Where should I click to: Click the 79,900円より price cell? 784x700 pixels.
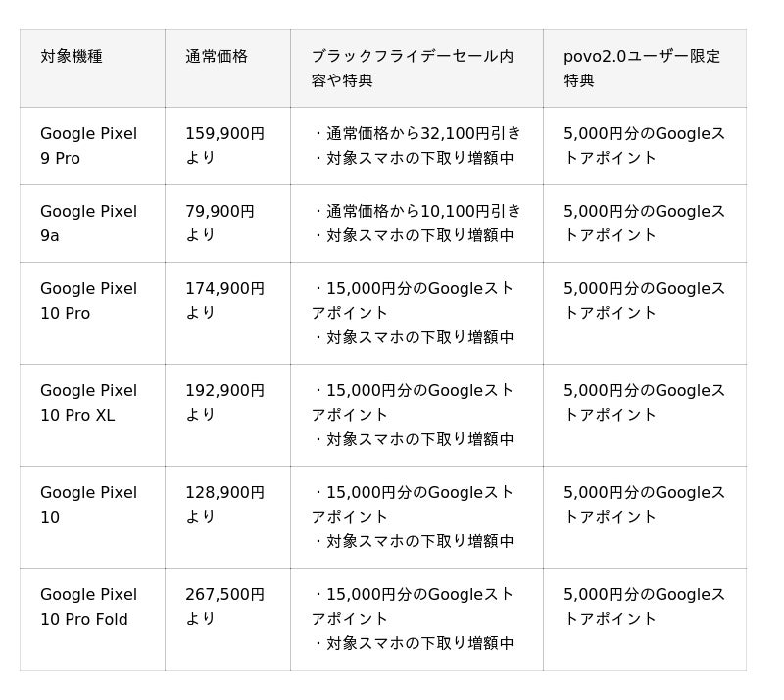point(220,224)
